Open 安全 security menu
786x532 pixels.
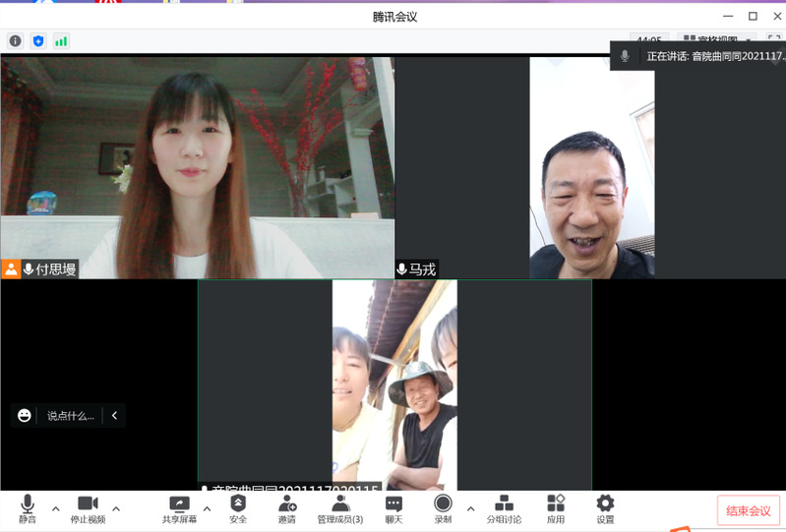point(238,509)
